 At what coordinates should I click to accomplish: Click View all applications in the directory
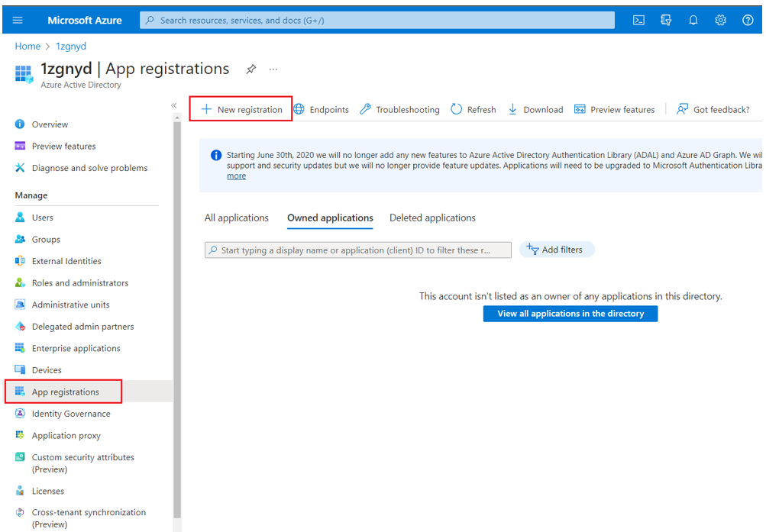click(x=570, y=314)
